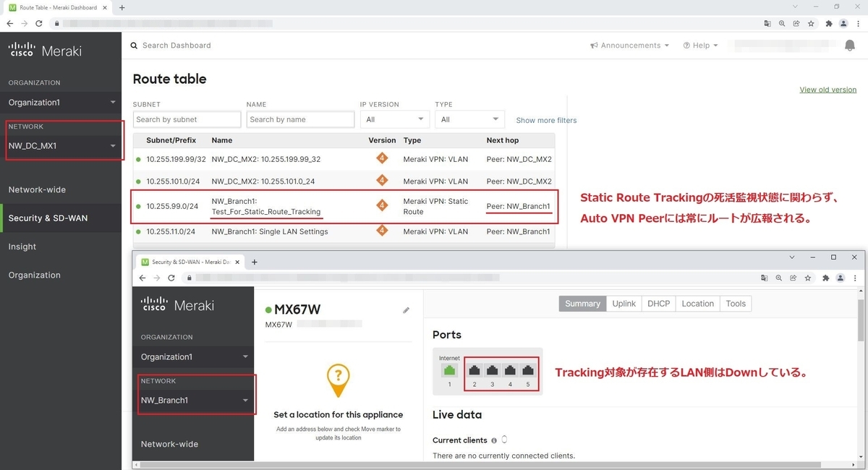Click the location marker question icon
This screenshot has height=470, width=868.
338,380
